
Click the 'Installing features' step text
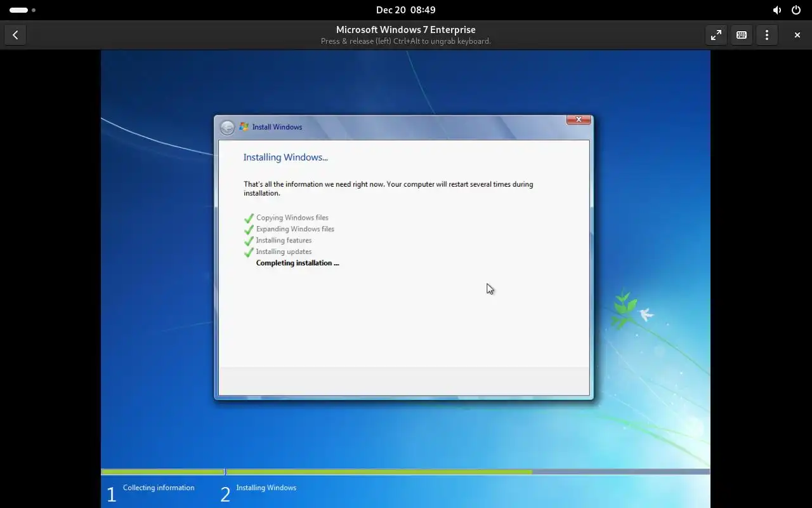pyautogui.click(x=284, y=241)
